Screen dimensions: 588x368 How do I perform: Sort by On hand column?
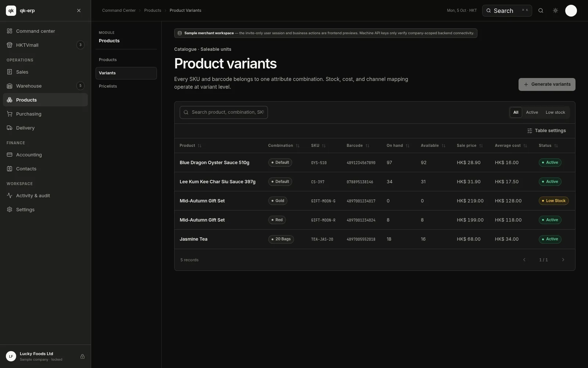[x=398, y=146]
